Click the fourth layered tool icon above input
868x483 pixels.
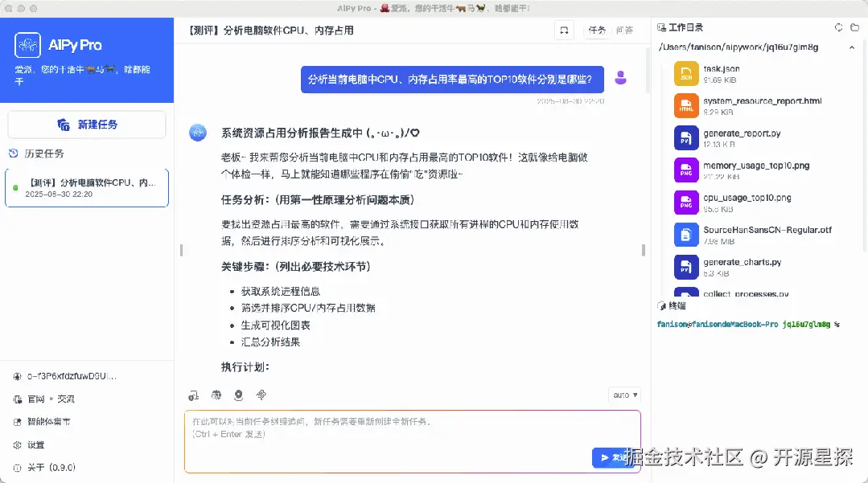click(x=261, y=395)
